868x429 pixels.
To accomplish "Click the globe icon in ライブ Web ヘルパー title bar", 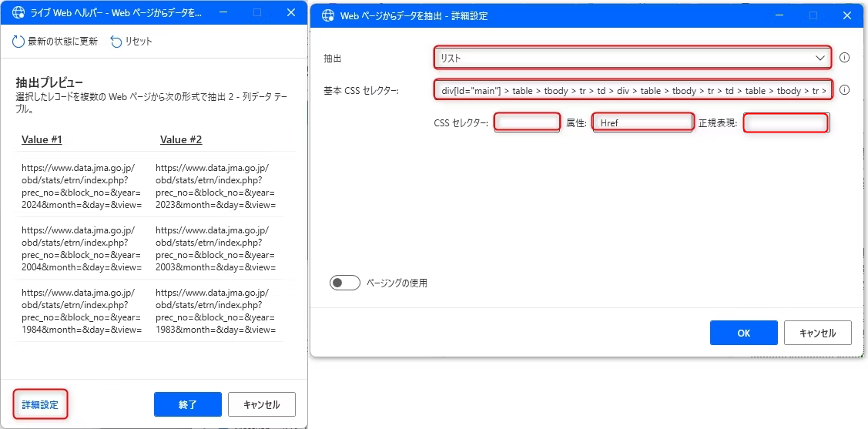I will 18,12.
